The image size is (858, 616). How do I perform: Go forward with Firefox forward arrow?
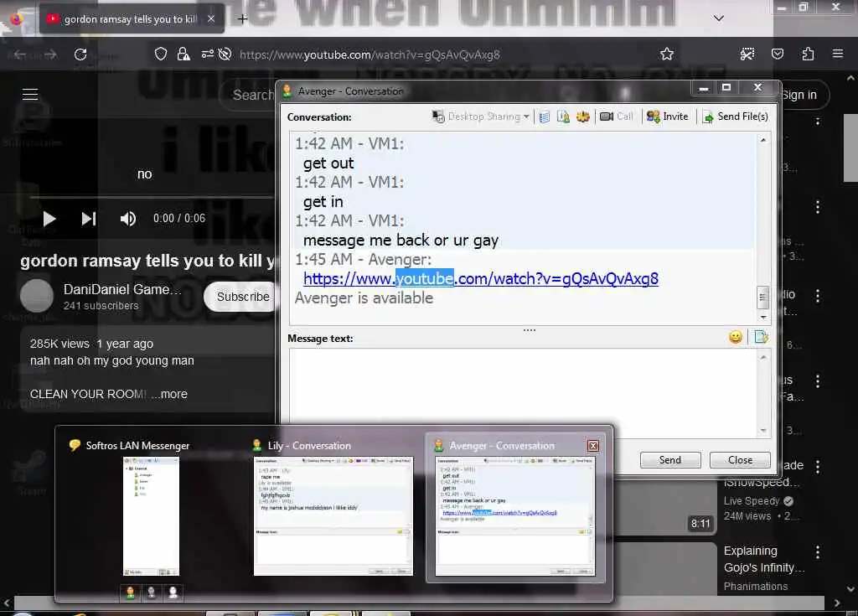point(51,54)
